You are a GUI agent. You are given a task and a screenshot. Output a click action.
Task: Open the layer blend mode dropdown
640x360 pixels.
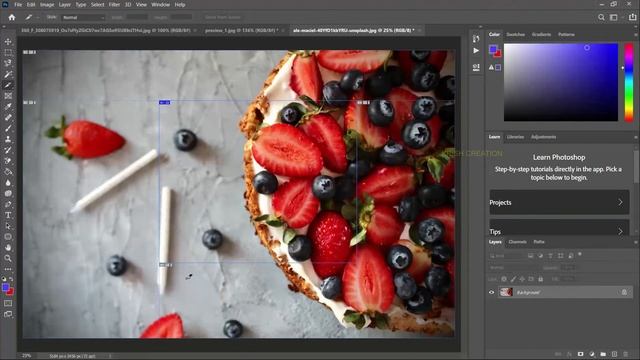click(x=513, y=268)
